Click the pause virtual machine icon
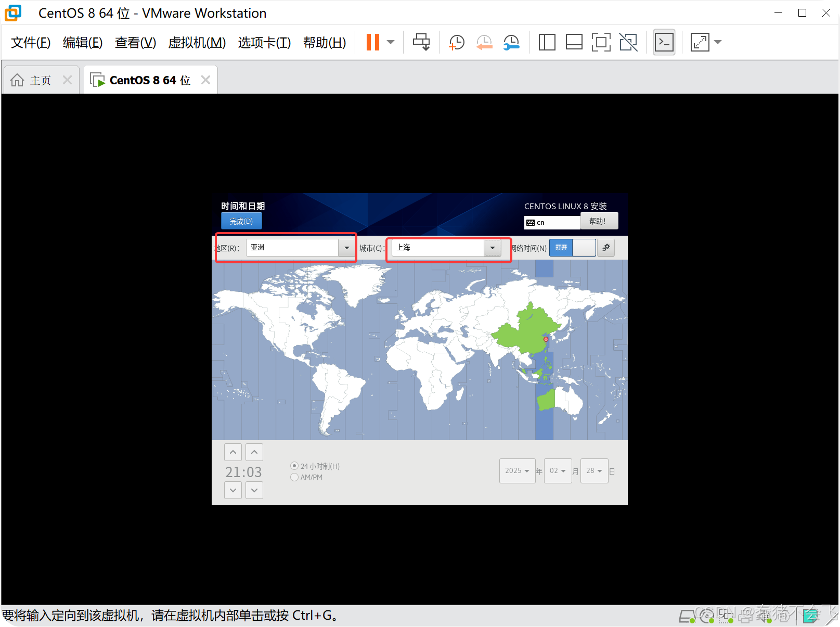This screenshot has height=627, width=840. pyautogui.click(x=372, y=42)
